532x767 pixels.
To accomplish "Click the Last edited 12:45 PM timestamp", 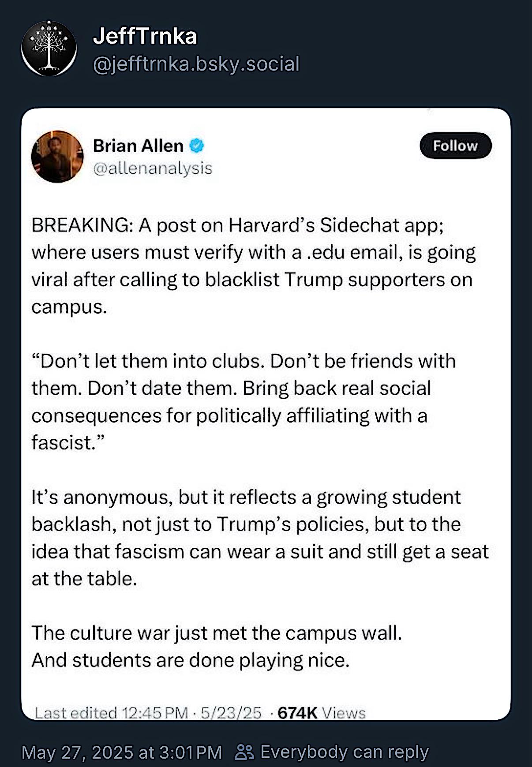I will [x=111, y=713].
